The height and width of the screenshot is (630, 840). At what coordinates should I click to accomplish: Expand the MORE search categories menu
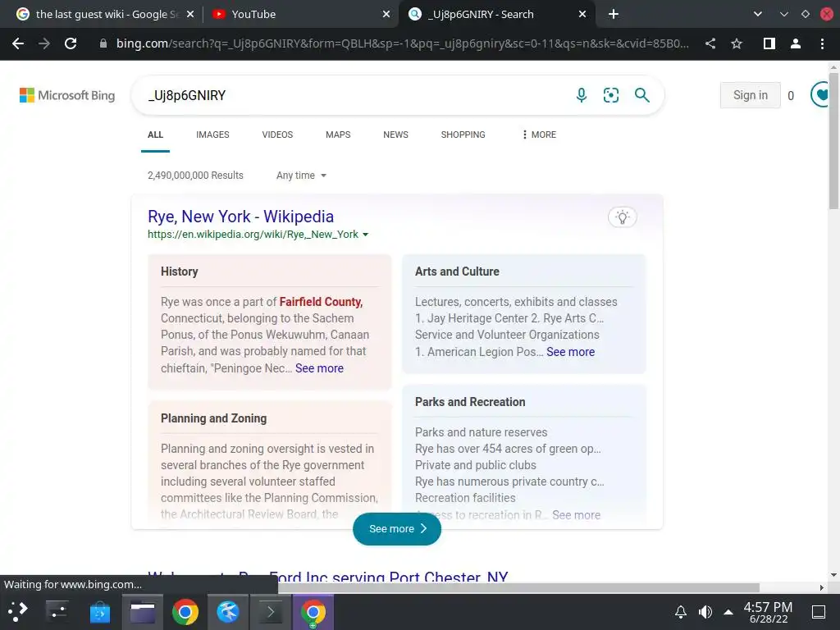tap(539, 135)
